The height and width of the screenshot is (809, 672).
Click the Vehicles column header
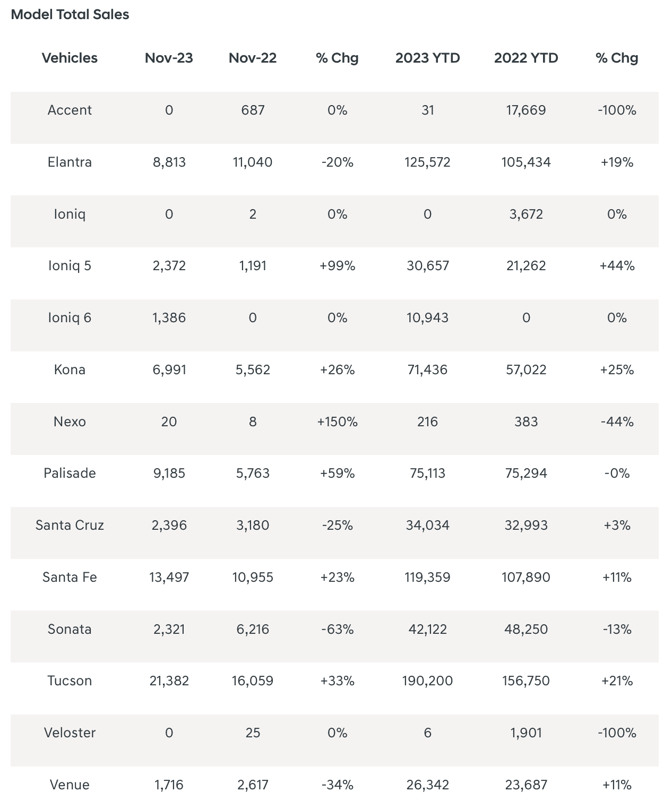pyautogui.click(x=70, y=58)
